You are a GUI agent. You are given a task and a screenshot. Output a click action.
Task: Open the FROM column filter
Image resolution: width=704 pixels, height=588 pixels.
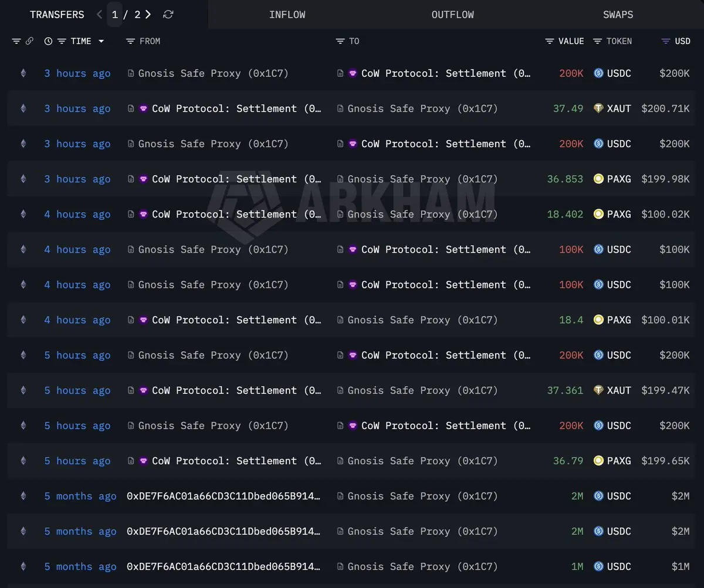coord(130,41)
